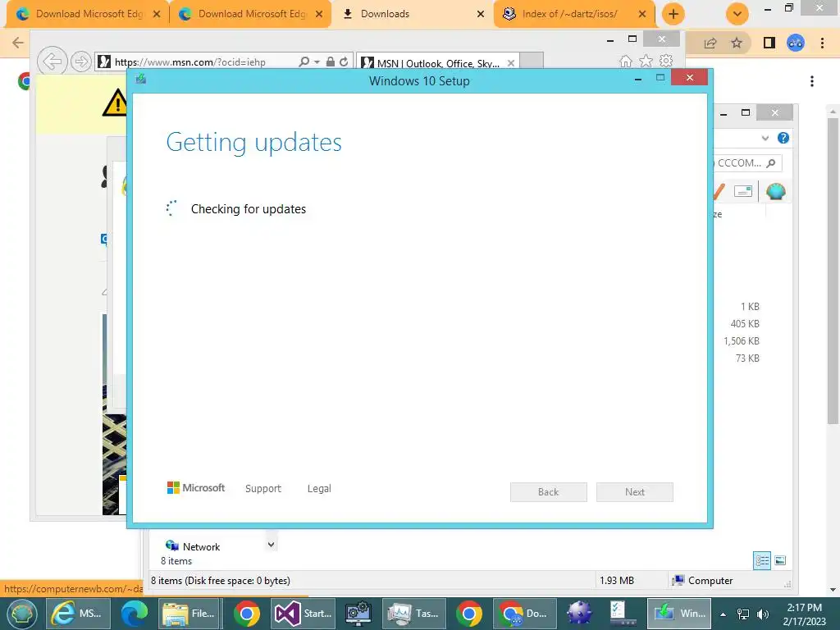Open IE Favorites star icon
The width and height of the screenshot is (840, 630).
click(x=646, y=61)
